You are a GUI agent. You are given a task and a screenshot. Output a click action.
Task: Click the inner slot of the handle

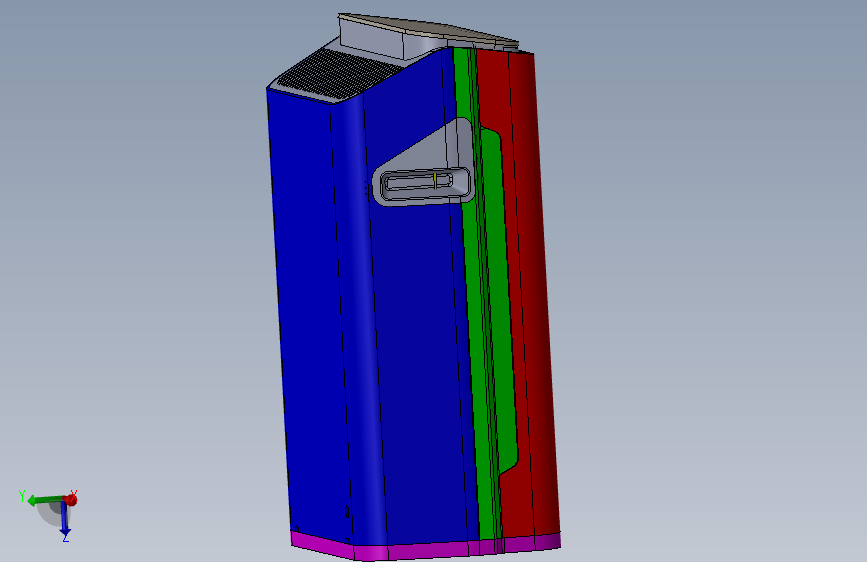point(418,181)
